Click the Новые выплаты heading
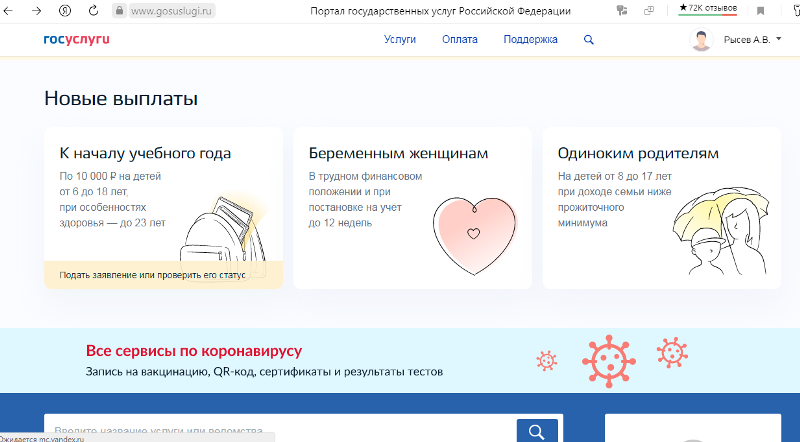The image size is (800, 442). click(x=121, y=99)
